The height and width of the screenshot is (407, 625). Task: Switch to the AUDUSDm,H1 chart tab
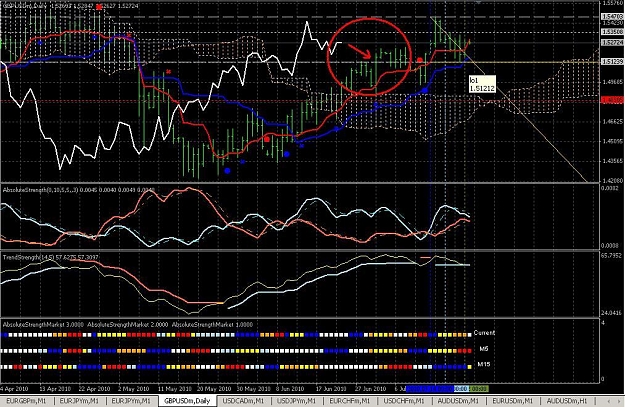pos(567,401)
